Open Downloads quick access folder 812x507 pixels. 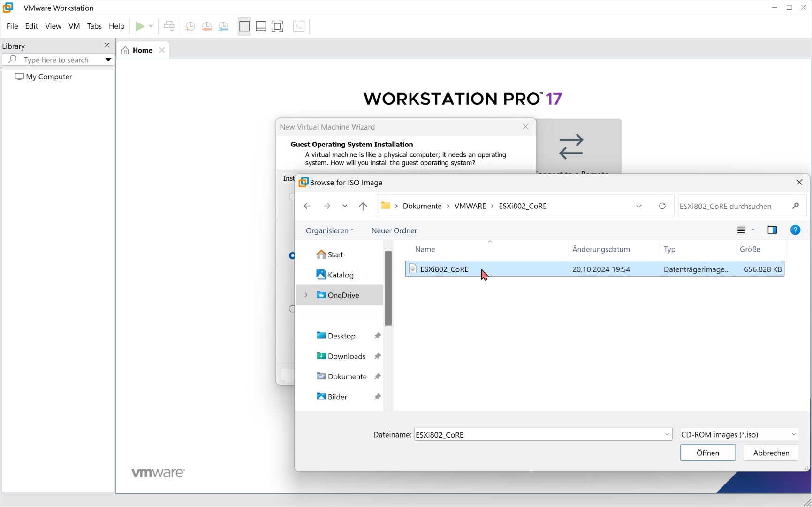point(341,356)
